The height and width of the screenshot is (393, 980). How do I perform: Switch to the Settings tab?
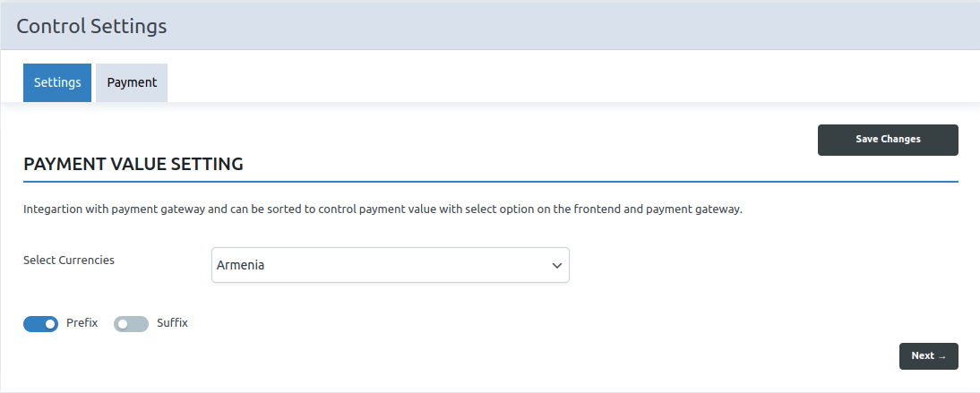tap(57, 82)
